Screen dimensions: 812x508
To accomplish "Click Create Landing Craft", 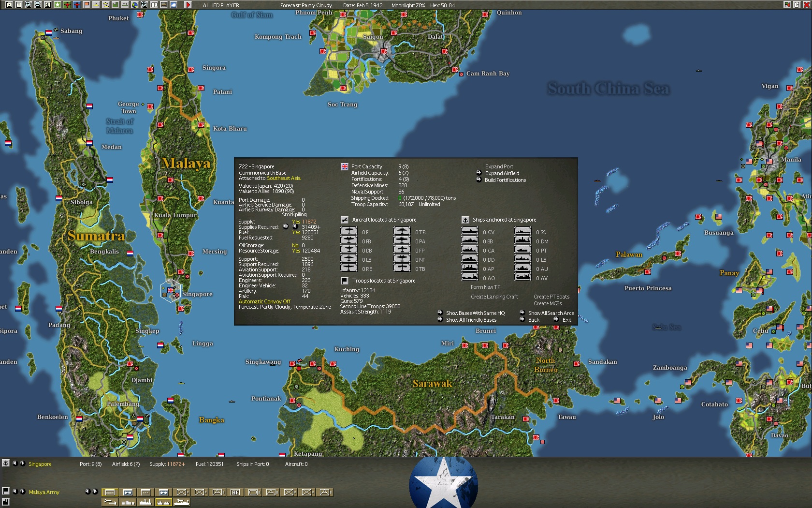I will point(494,297).
